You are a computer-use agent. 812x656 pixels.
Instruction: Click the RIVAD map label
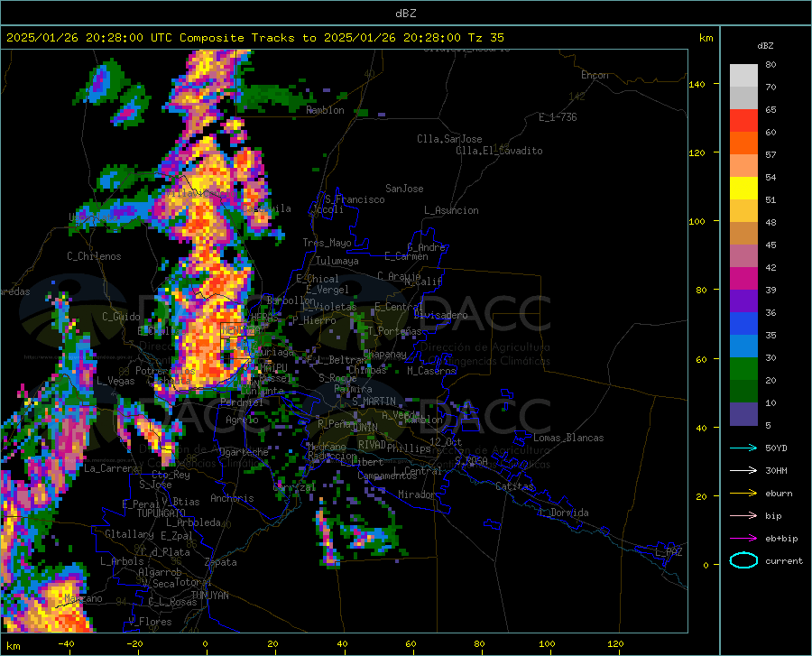pos(372,445)
